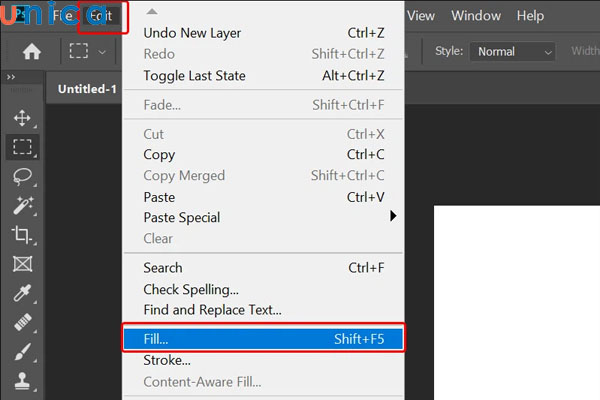Select the Clone Stamp tool
600x400 pixels.
[22, 381]
